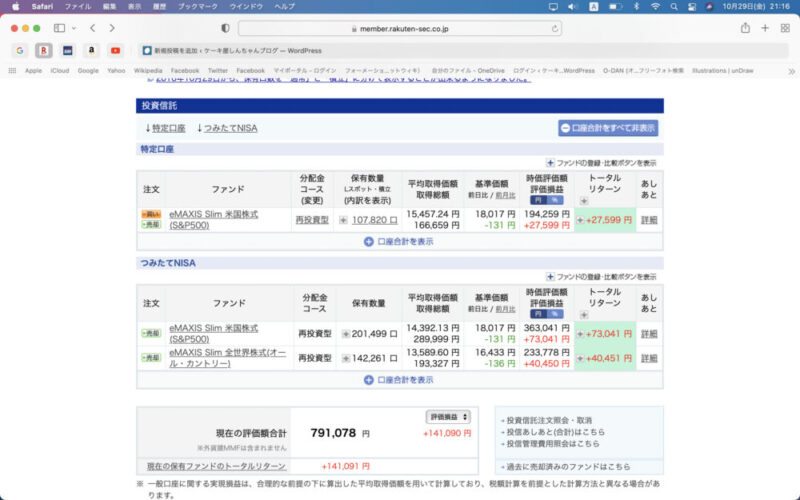Show ファンドの登録・比較ボタン in 特定口座 section
The image size is (800, 500).
click(601, 163)
